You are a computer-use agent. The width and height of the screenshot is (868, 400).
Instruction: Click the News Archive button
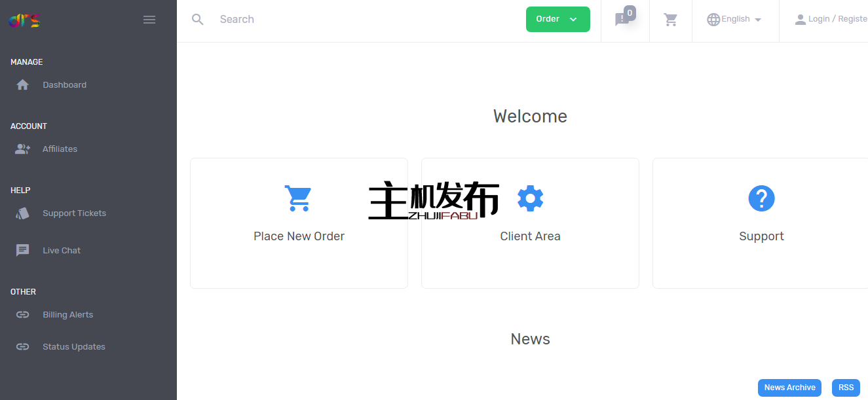(x=789, y=388)
